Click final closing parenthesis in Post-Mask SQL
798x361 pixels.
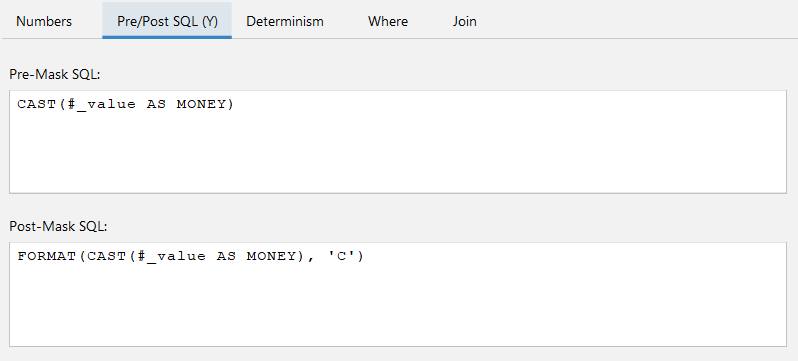(361, 256)
